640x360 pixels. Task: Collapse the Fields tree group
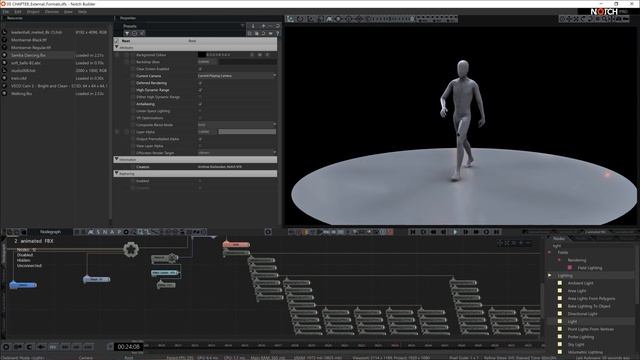click(x=549, y=253)
